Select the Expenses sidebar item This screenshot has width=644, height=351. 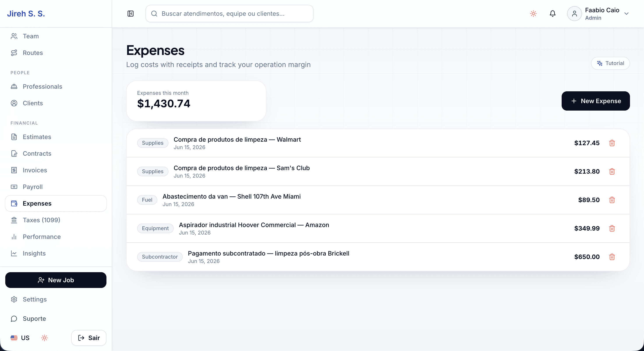[56, 203]
